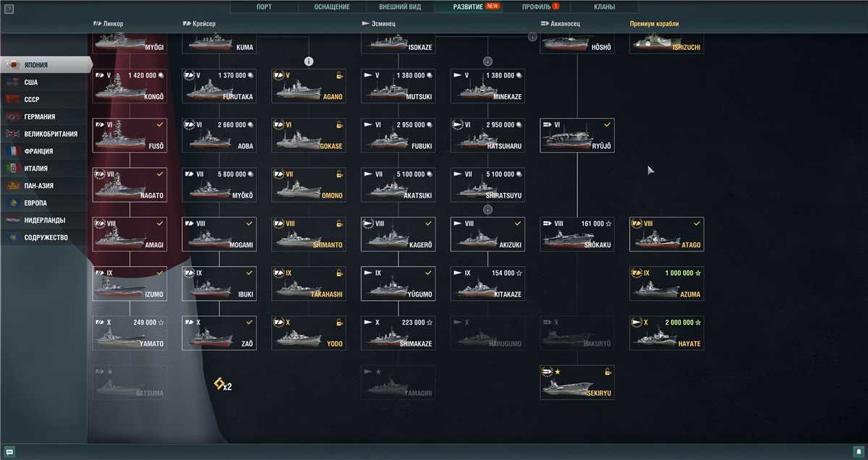
Task: Click the Премиум корабли column header
Action: [654, 24]
